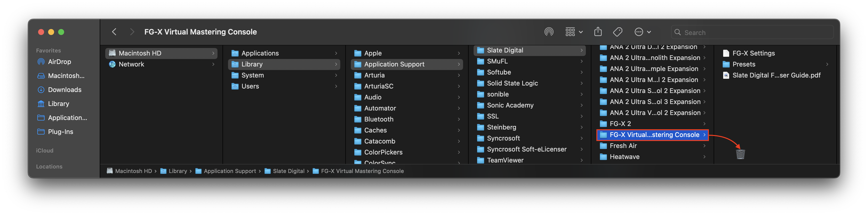Select the Heatwave folder
Viewport: 868px width, 215px height.
click(652, 157)
